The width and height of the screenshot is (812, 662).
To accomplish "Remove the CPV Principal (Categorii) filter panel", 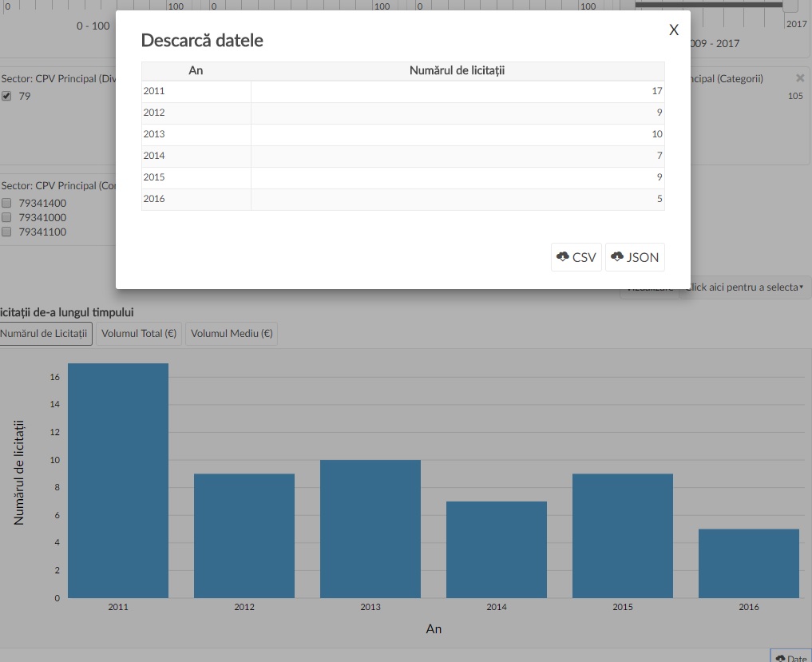I will click(800, 78).
